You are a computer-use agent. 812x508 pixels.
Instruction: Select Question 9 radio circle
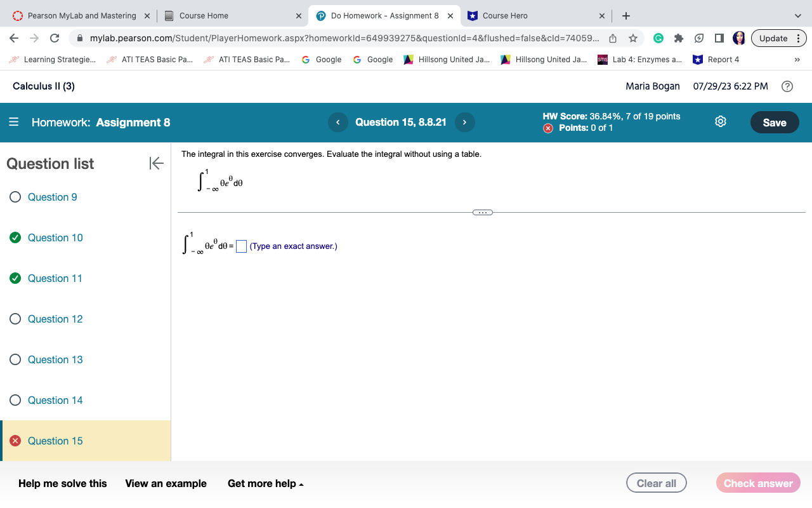click(x=15, y=197)
